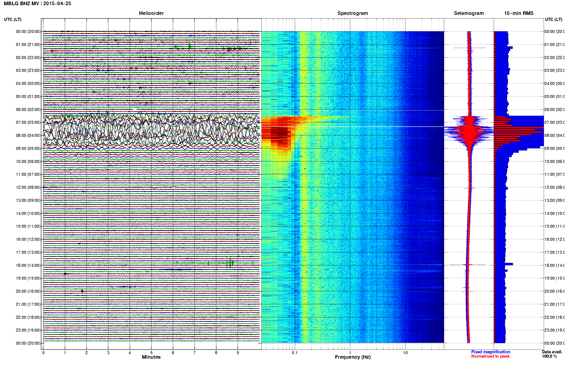The image size is (588, 368).
Task: Select the Helicorder panel heading
Action: pyautogui.click(x=151, y=13)
